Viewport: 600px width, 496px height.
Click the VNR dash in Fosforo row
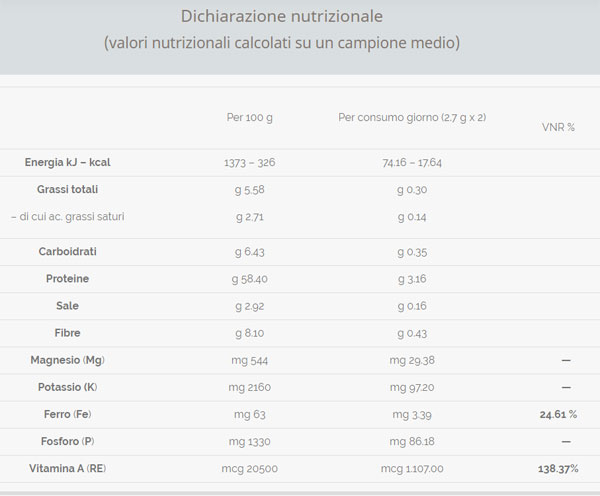[566, 442]
